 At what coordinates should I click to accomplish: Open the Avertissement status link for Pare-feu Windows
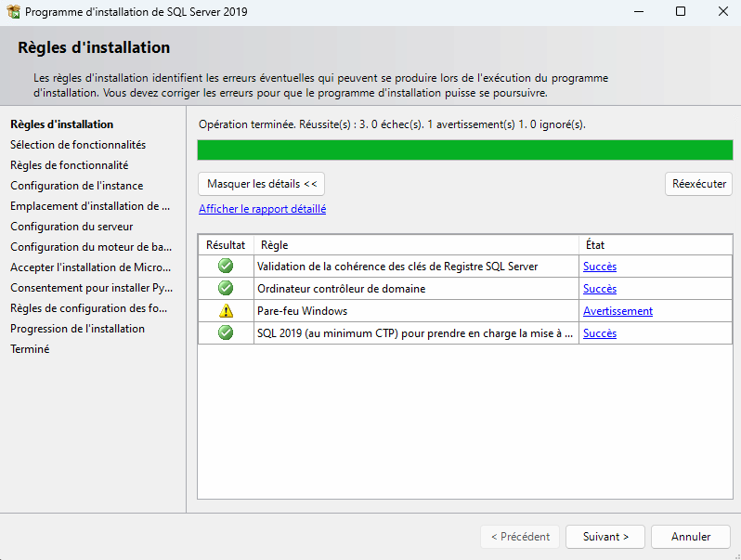point(617,311)
